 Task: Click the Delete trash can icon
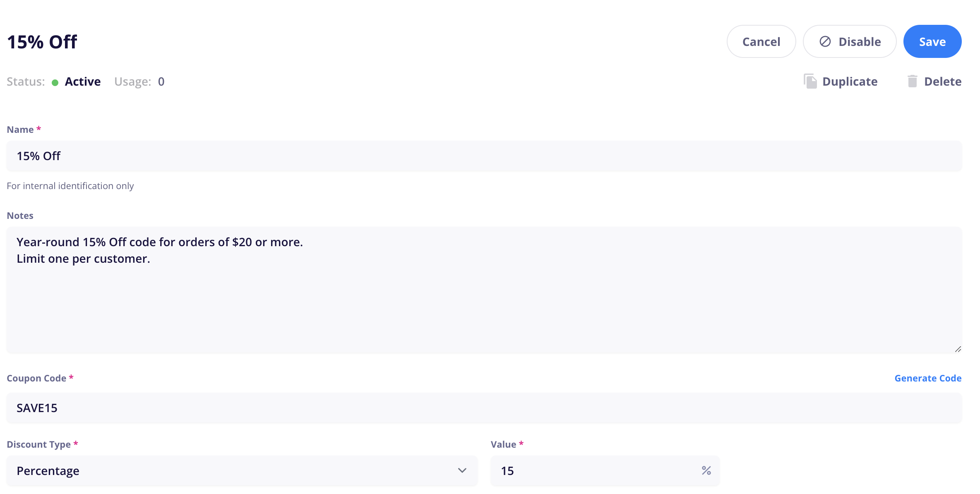click(x=912, y=81)
